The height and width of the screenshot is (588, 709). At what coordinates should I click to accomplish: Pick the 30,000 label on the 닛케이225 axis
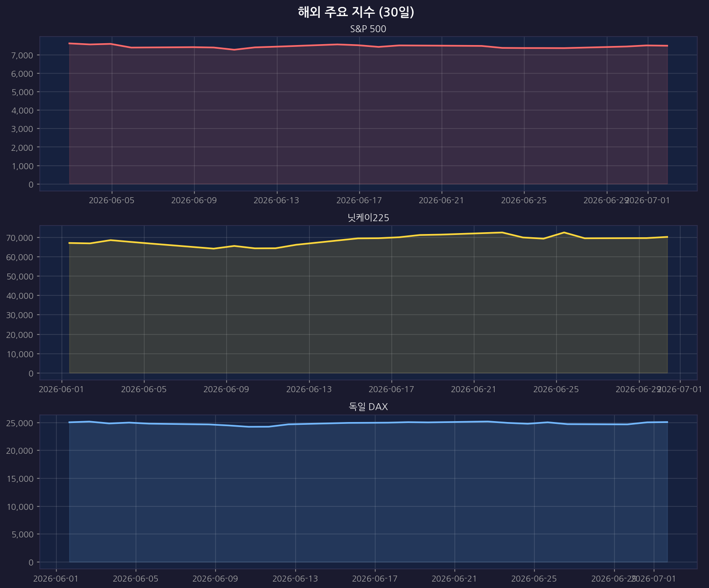click(20, 315)
